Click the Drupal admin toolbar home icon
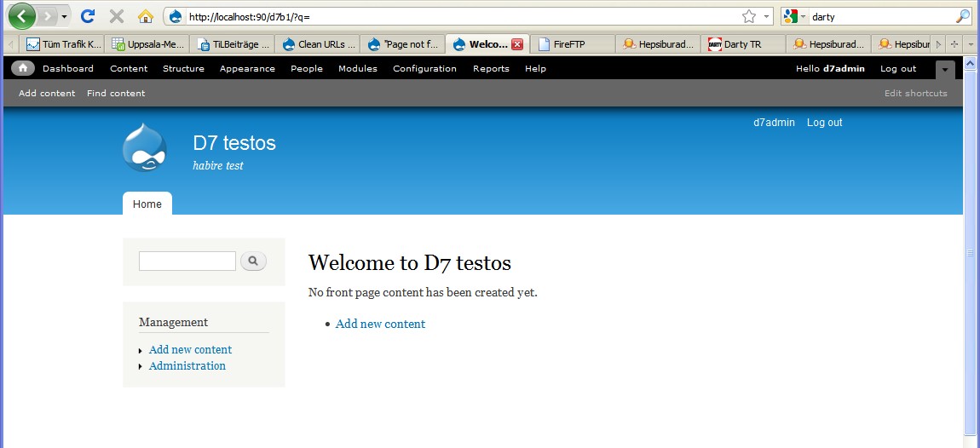980x448 pixels. point(23,68)
